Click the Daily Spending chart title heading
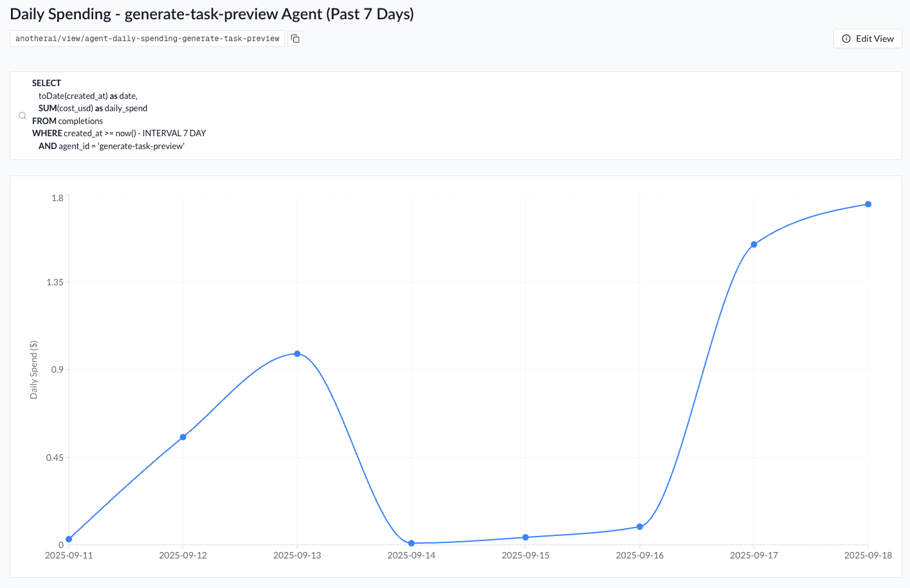The width and height of the screenshot is (910, 588). pos(212,13)
